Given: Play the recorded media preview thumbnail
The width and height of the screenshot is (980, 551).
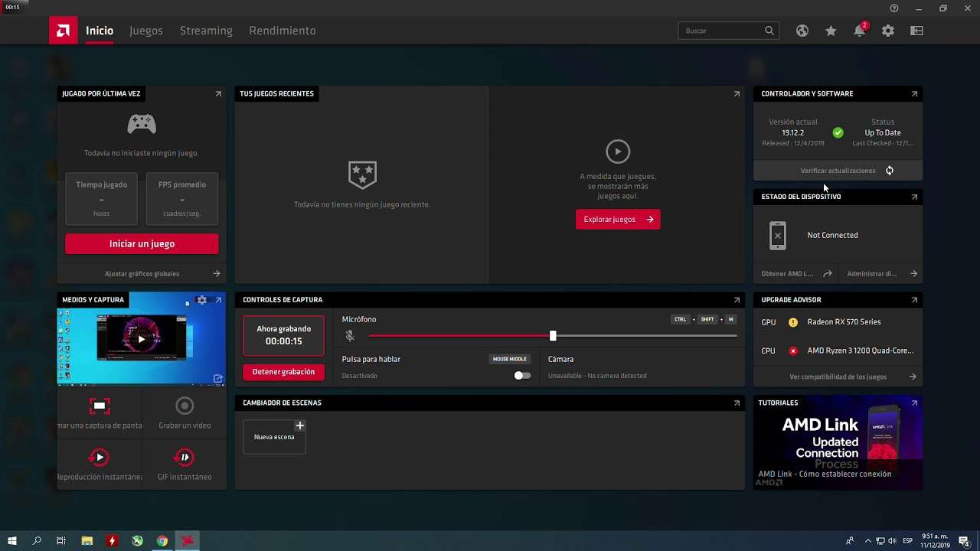Looking at the screenshot, I should pos(142,339).
